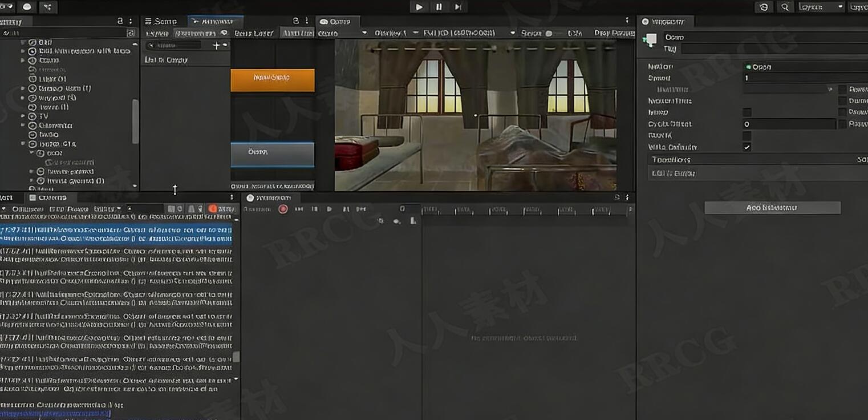Switch to the Scene tab
Viewport: 868px width, 420px height.
[161, 21]
